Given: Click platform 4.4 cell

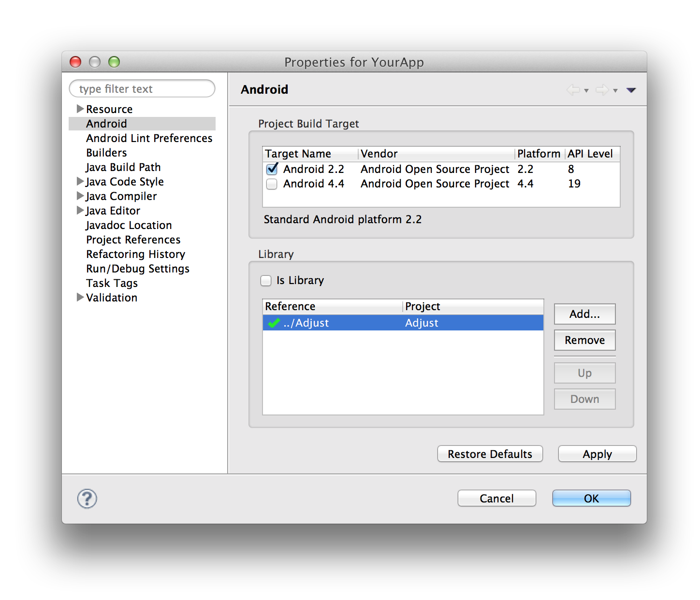Looking at the screenshot, I should click(525, 184).
